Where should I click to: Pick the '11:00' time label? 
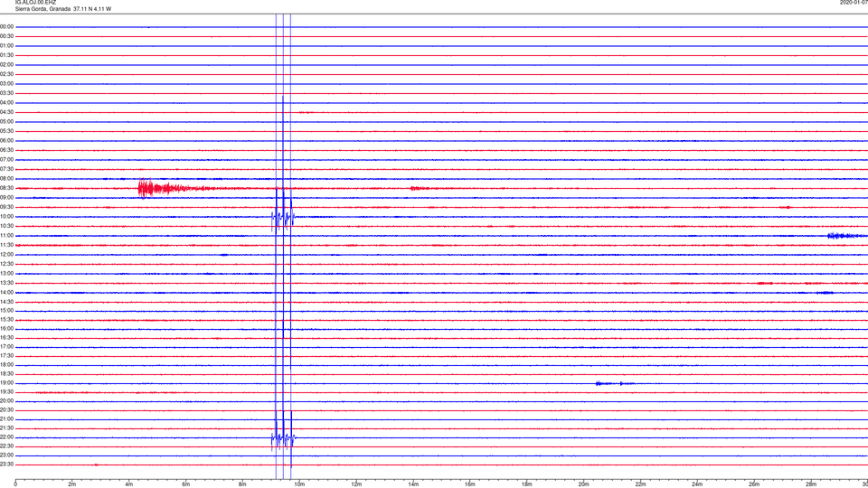click(x=6, y=236)
